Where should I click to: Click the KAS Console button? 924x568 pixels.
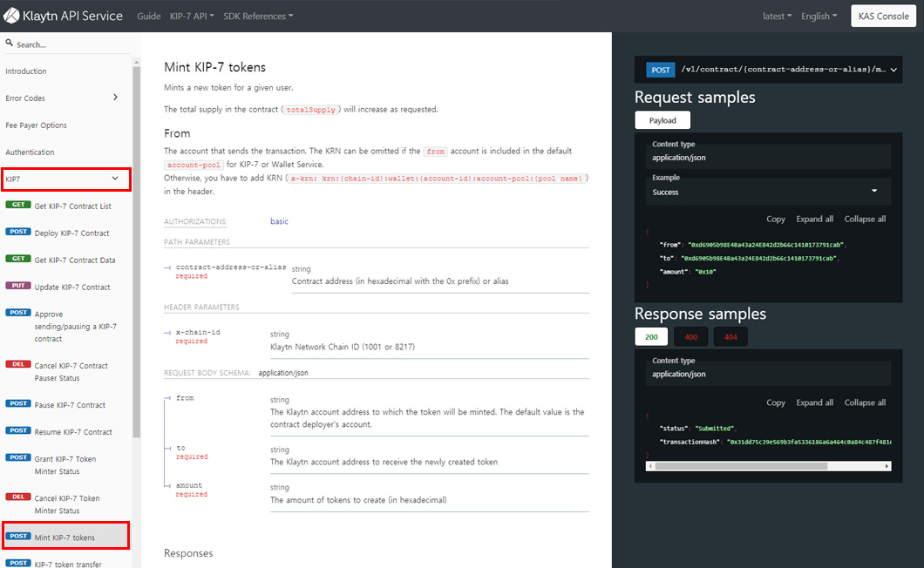tap(883, 16)
